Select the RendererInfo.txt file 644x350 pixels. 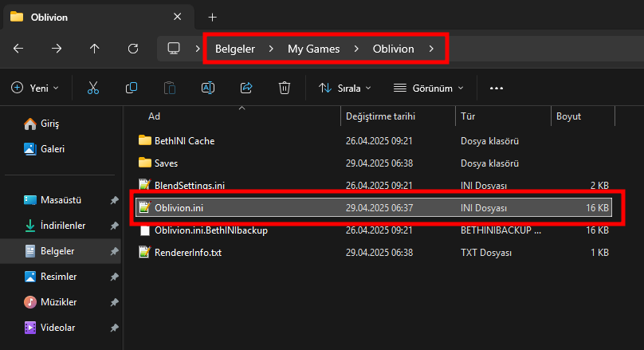(x=374, y=252)
